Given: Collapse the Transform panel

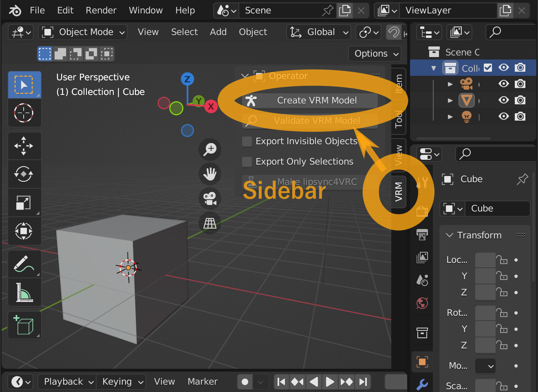Looking at the screenshot, I should 450,235.
